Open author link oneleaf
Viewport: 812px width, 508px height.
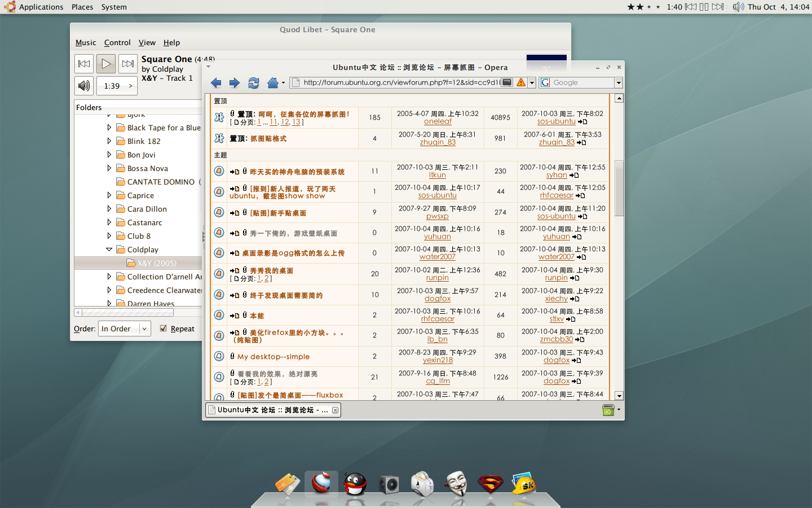coord(438,121)
